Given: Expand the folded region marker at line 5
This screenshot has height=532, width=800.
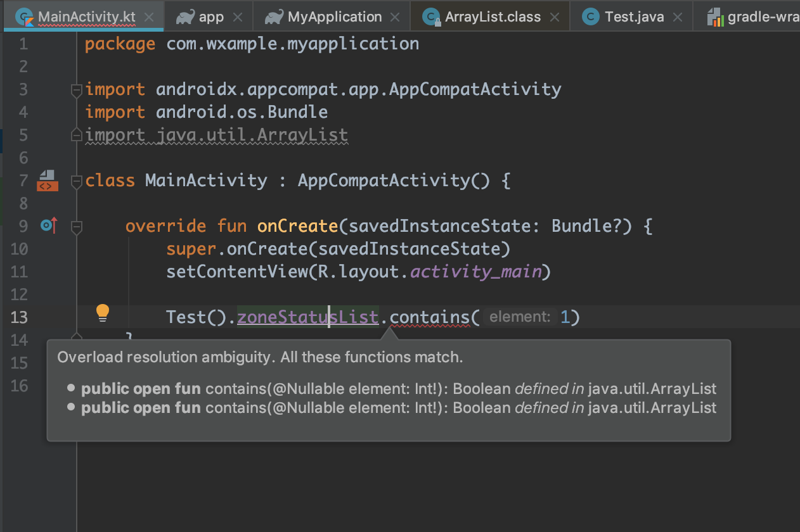Looking at the screenshot, I should (76, 134).
